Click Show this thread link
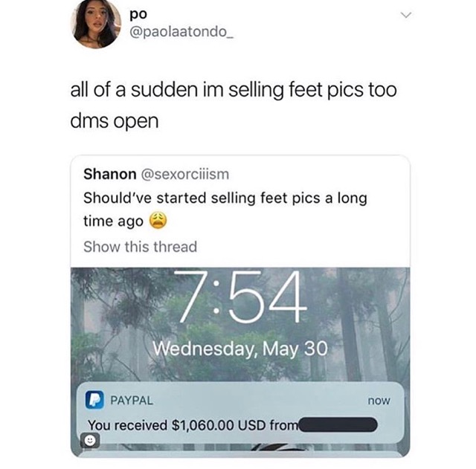 coord(141,247)
